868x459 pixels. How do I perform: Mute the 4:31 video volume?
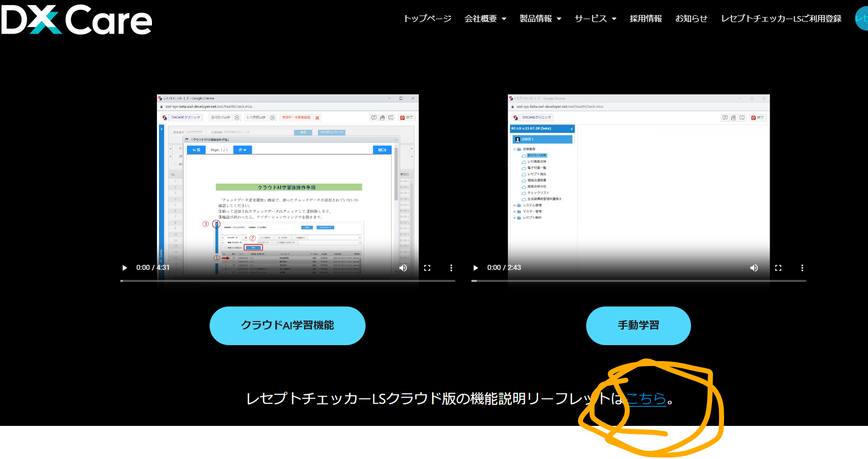tap(403, 268)
